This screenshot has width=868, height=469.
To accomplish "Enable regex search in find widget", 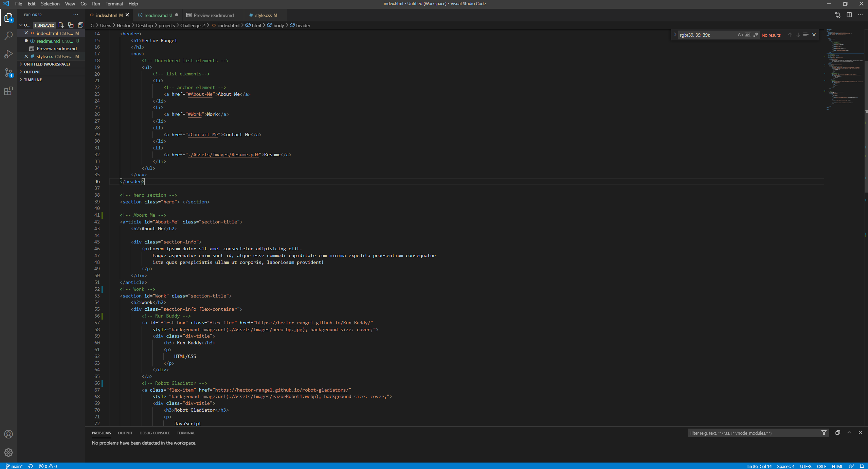I will click(x=756, y=35).
